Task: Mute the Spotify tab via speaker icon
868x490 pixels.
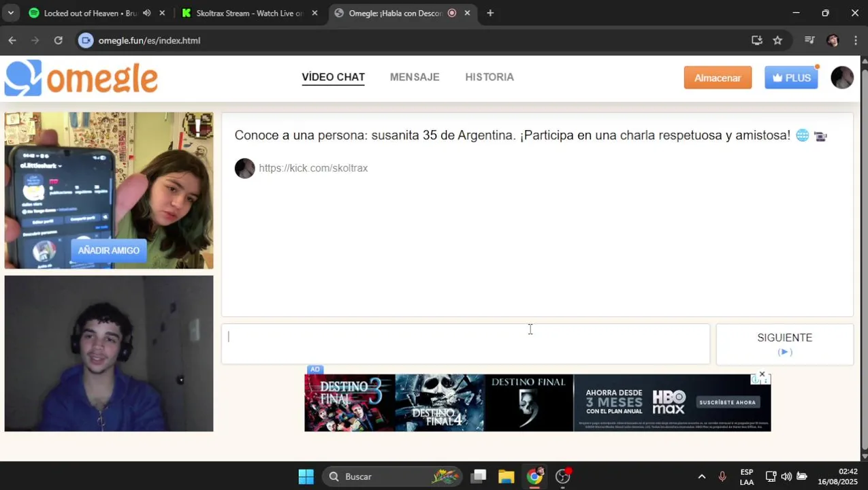Action: click(147, 13)
